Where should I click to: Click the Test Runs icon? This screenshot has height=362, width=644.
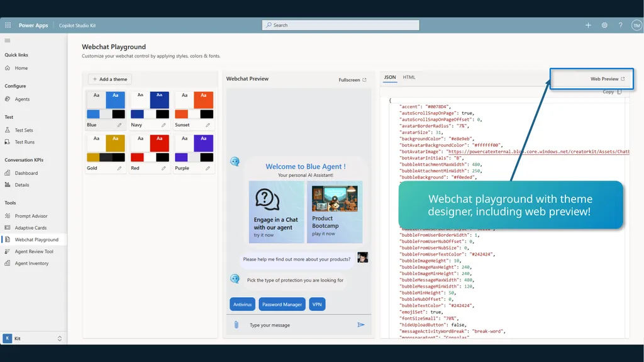point(8,142)
